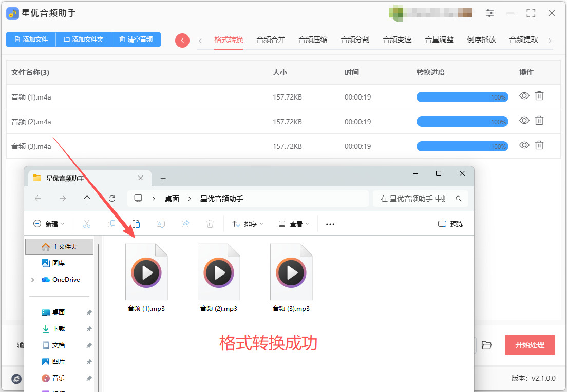
Task: Select the 音频 (3).mp3 file thumbnail
Action: pos(291,272)
